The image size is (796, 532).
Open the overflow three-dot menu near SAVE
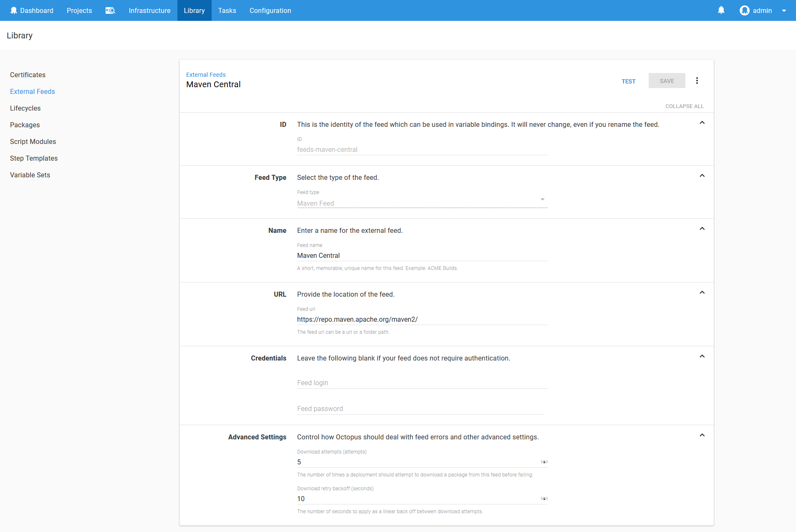696,81
